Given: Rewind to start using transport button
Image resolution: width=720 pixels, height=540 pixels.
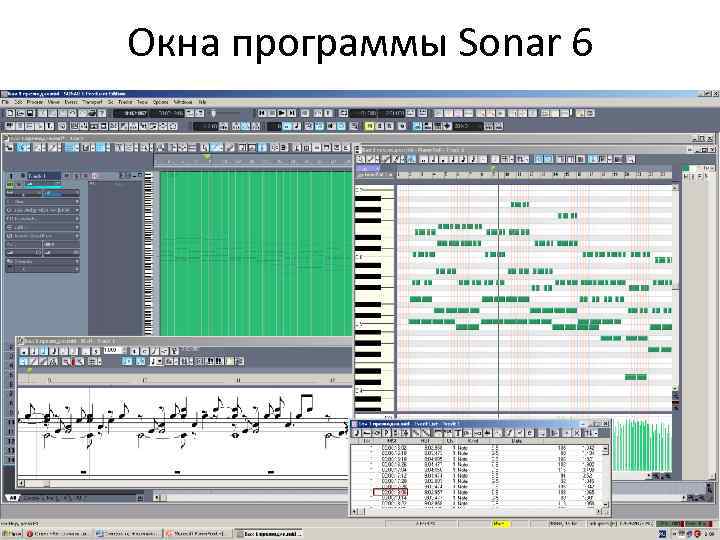Looking at the screenshot, I should [262, 113].
